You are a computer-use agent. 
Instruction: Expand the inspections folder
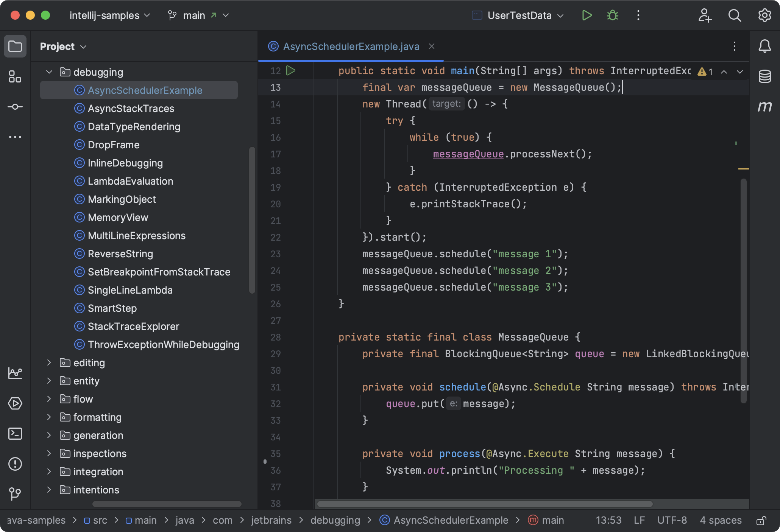pyautogui.click(x=49, y=453)
